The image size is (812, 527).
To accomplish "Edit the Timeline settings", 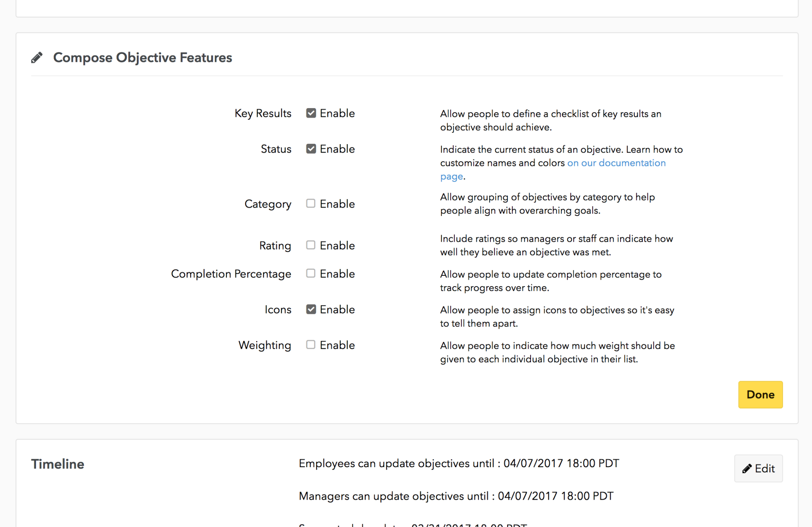I will pos(758,468).
